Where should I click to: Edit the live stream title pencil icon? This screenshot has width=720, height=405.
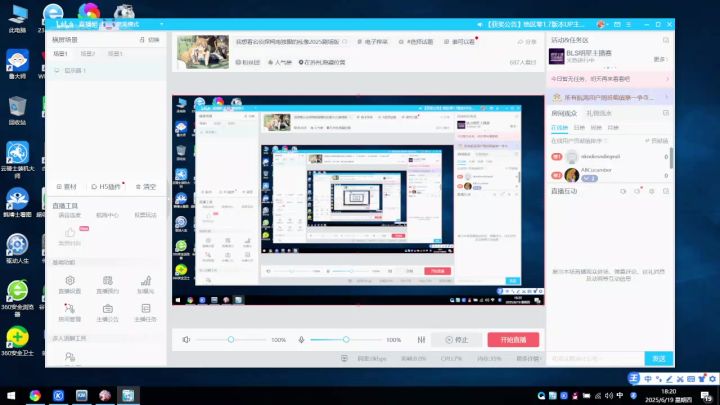click(345, 42)
